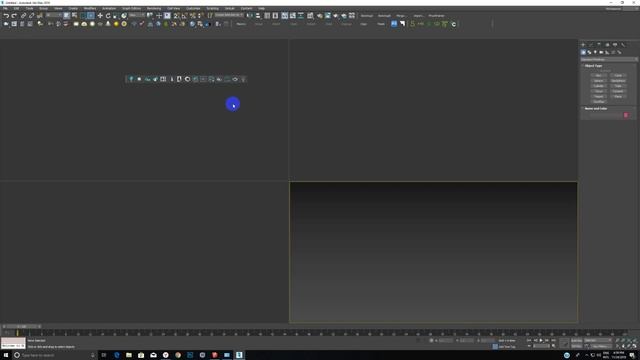
Task: Select the Unlink Selection tool
Action: [31, 16]
